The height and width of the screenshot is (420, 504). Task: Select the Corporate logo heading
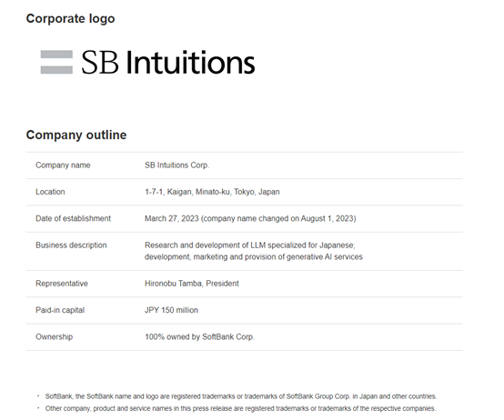point(70,18)
